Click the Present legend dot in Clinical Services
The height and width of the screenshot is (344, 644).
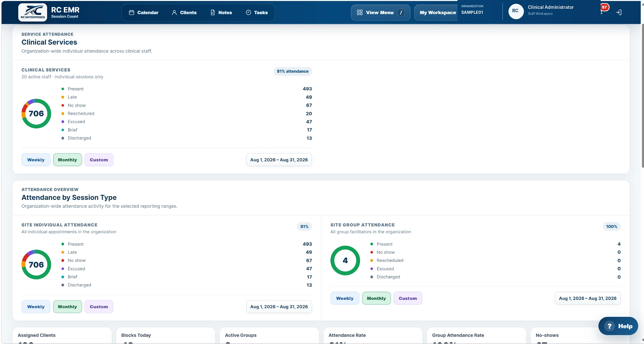63,89
